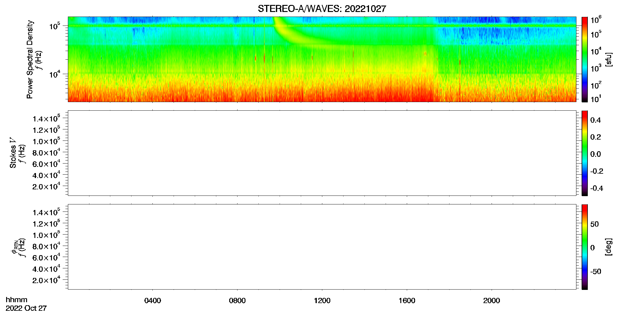The image size is (644, 332).
Task: Click the [deg] colorbar unit label
Action: pyautogui.click(x=609, y=247)
